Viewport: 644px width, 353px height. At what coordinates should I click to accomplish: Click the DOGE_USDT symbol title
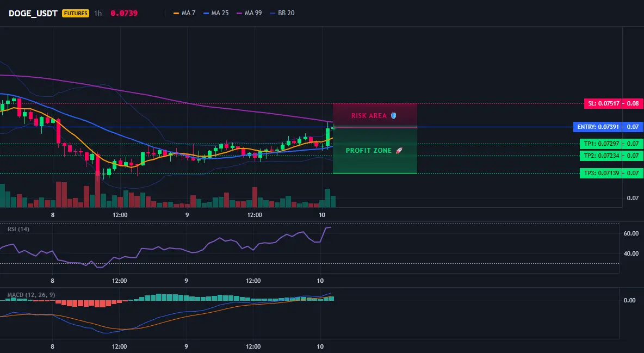33,13
